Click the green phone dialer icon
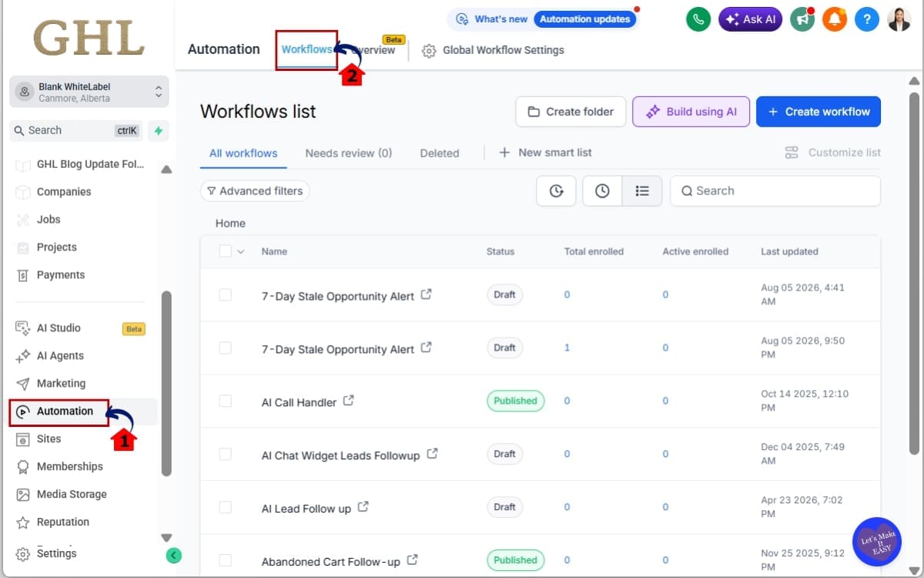924x578 pixels. (x=698, y=19)
